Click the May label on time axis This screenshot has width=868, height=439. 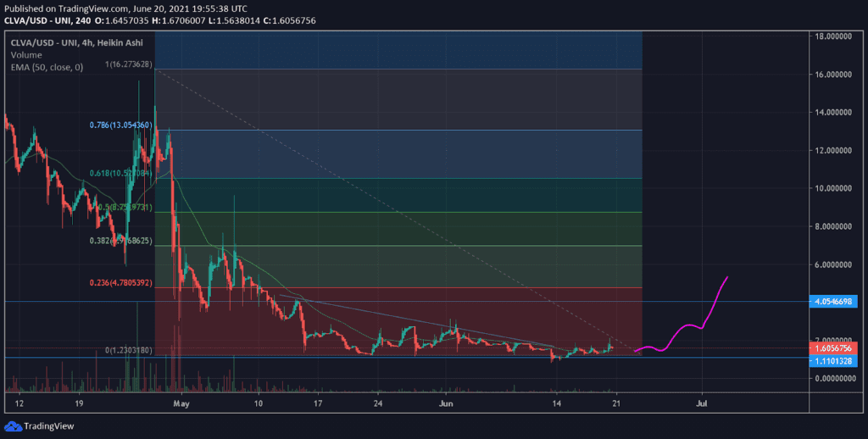click(x=181, y=404)
